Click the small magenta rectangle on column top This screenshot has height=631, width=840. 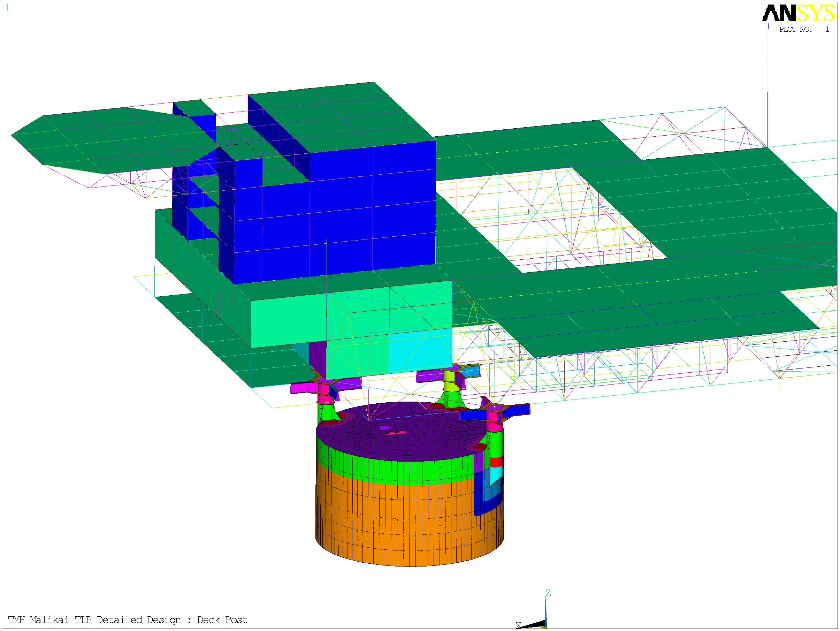(396, 433)
